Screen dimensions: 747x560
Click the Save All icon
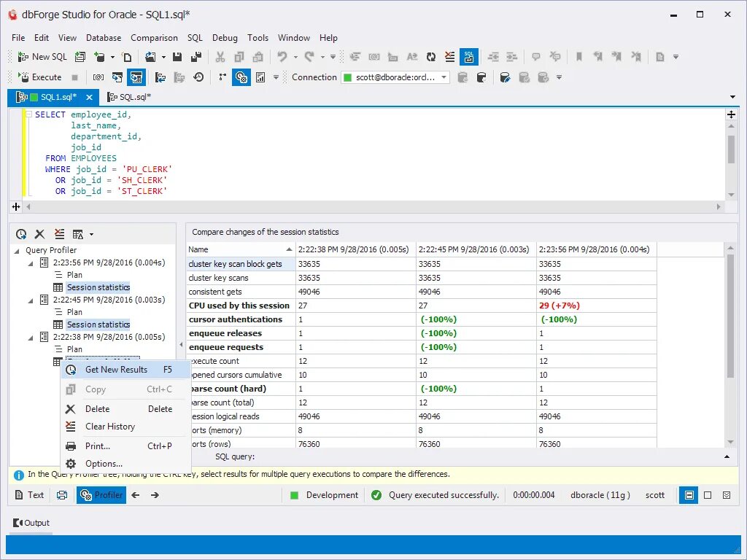[196, 57]
